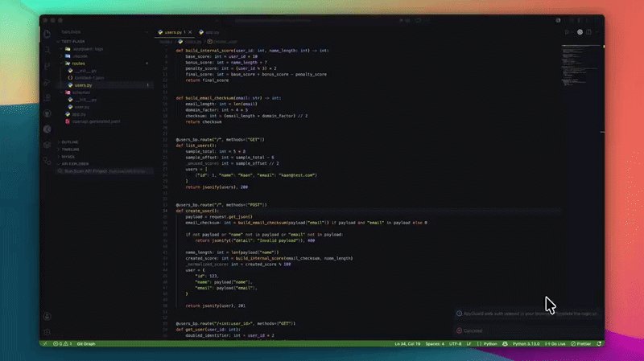Expand the TIMELINE section
Image resolution: width=644 pixels, height=361 pixels.
point(69,150)
